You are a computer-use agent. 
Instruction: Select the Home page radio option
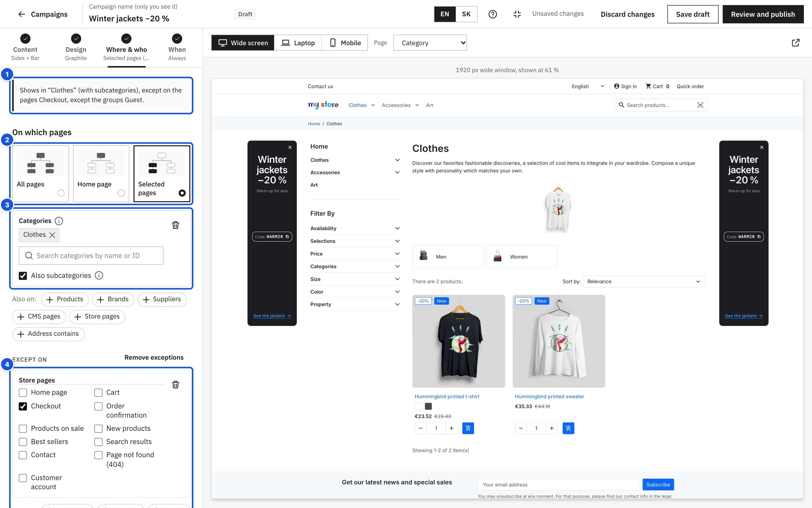[121, 193]
